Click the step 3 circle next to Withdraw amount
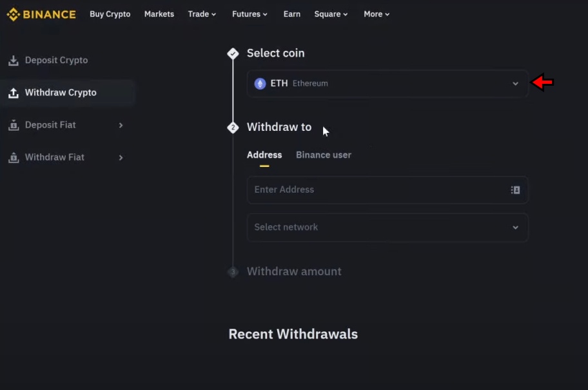The image size is (588, 390). 233,271
